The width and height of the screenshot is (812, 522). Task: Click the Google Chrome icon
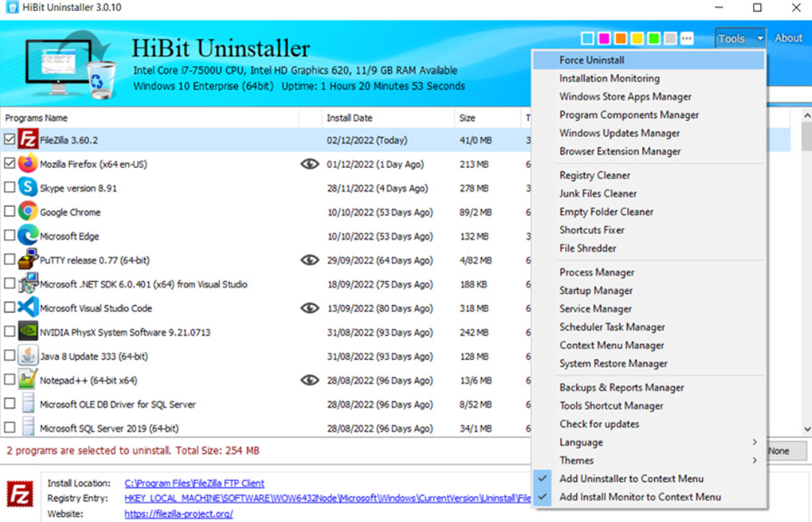pyautogui.click(x=28, y=211)
